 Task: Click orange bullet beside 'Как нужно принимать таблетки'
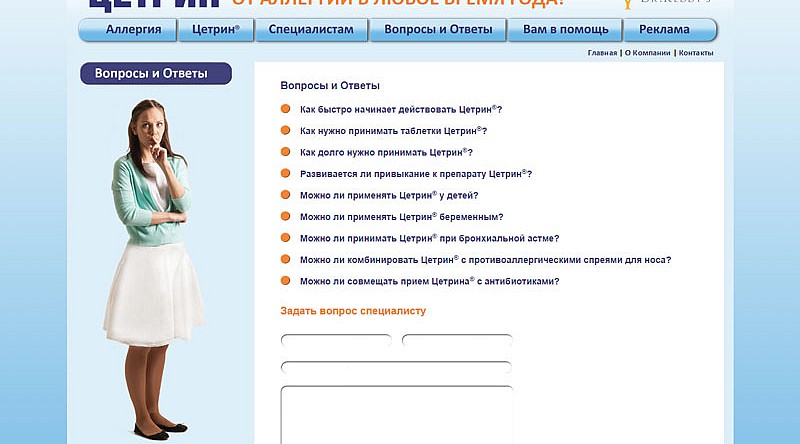[285, 130]
